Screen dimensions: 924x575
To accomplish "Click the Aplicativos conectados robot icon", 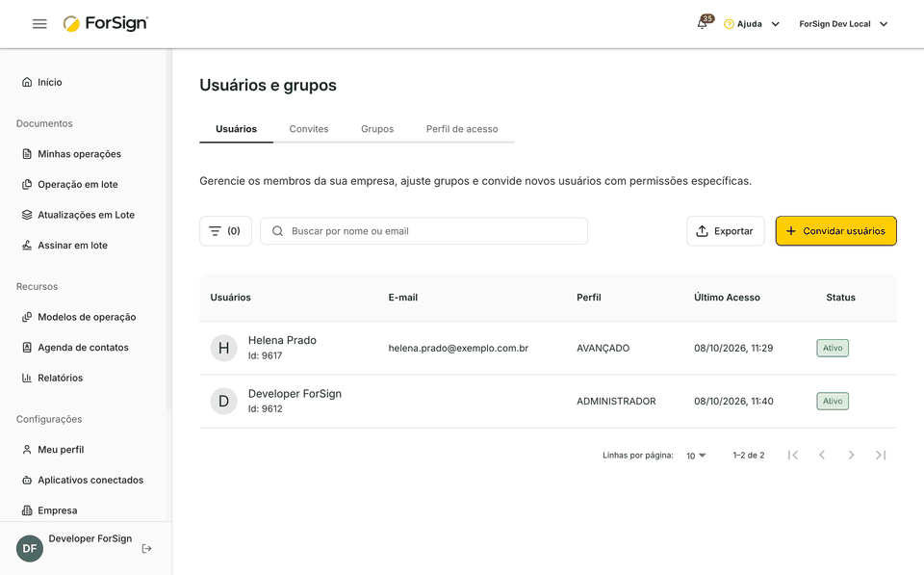I will click(27, 480).
